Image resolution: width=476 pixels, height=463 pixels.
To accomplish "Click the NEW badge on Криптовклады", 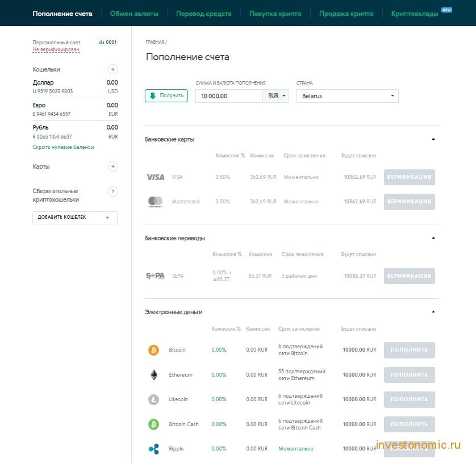I will click(446, 10).
